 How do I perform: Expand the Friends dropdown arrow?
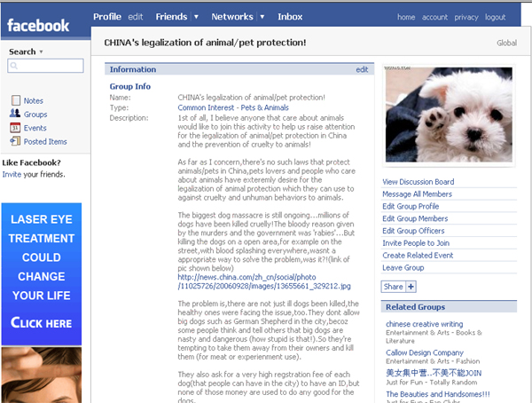tap(196, 17)
